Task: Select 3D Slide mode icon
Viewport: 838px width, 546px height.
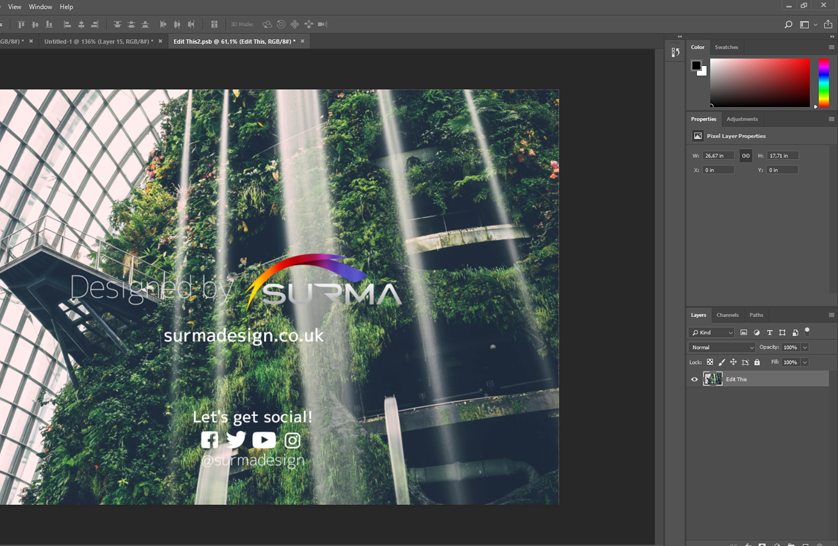Action: (x=308, y=24)
